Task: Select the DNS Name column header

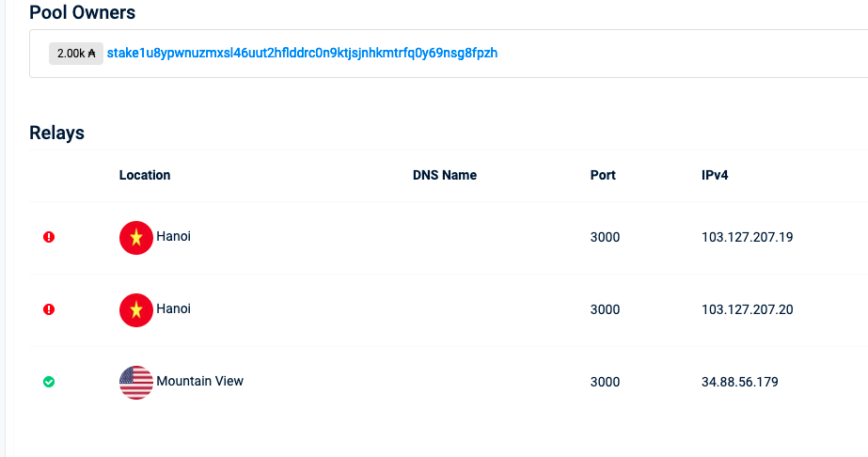Action: click(x=445, y=175)
